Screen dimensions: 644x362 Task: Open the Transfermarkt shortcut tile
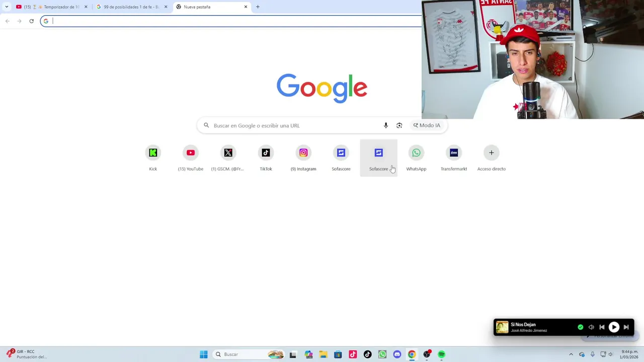[x=454, y=158]
